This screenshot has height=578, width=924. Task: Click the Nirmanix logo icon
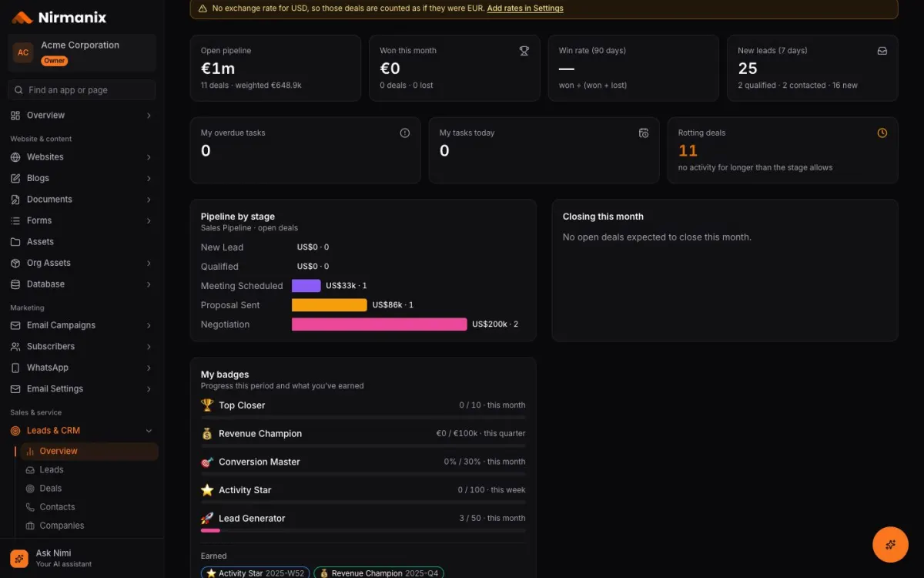click(x=22, y=17)
